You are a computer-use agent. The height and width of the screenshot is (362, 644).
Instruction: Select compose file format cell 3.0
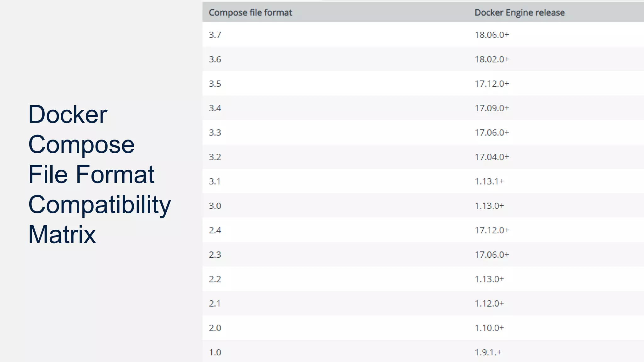[215, 206]
